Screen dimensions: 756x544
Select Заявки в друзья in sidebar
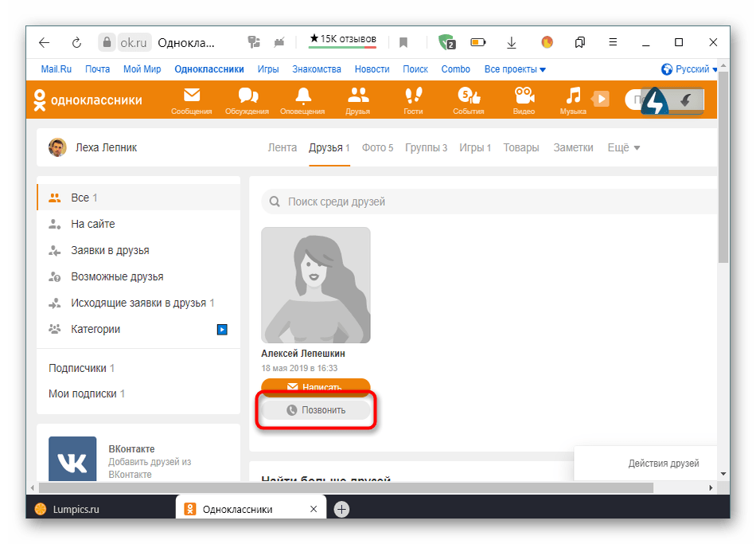pos(109,250)
